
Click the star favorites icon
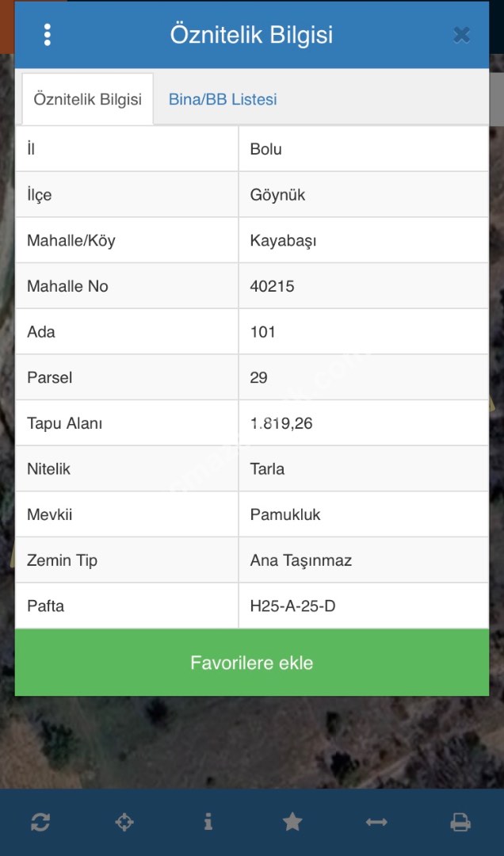(292, 822)
